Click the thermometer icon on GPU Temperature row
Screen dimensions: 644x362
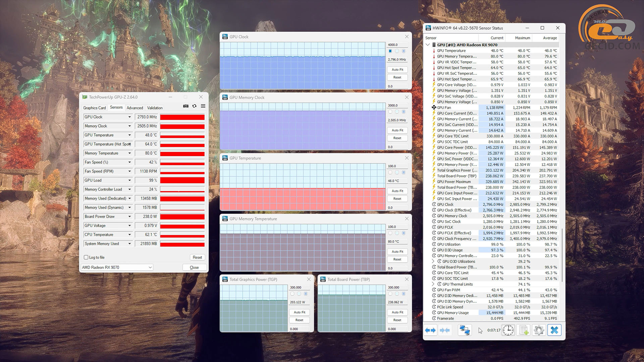pyautogui.click(x=434, y=51)
